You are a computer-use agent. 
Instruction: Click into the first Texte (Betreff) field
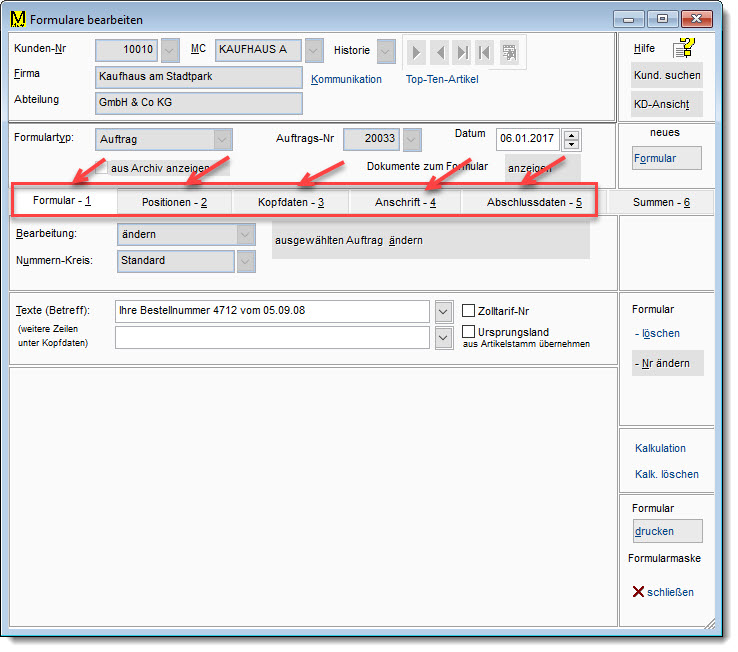[x=272, y=311]
